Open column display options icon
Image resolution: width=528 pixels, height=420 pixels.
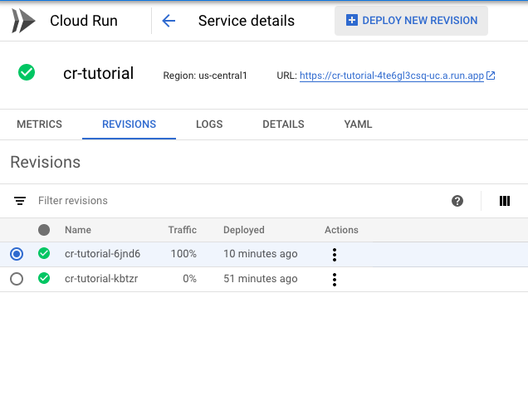coord(505,201)
